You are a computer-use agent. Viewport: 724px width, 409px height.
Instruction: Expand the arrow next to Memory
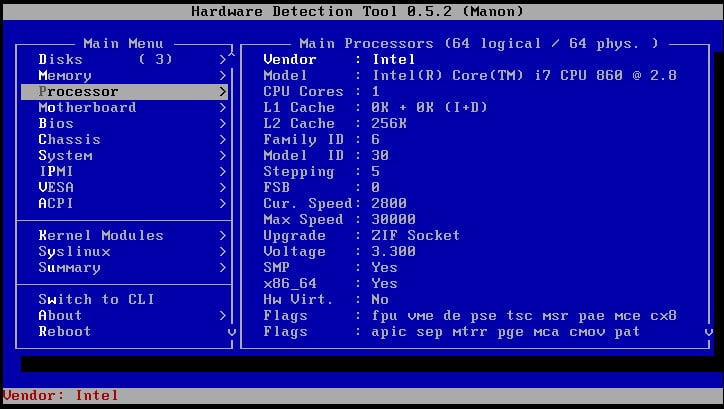coord(223,75)
